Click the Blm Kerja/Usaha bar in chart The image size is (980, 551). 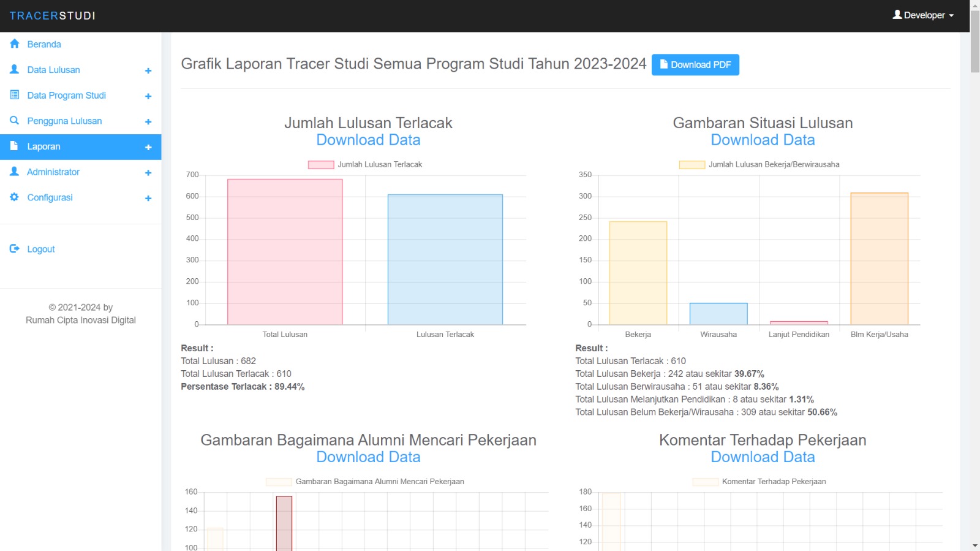pos(879,259)
